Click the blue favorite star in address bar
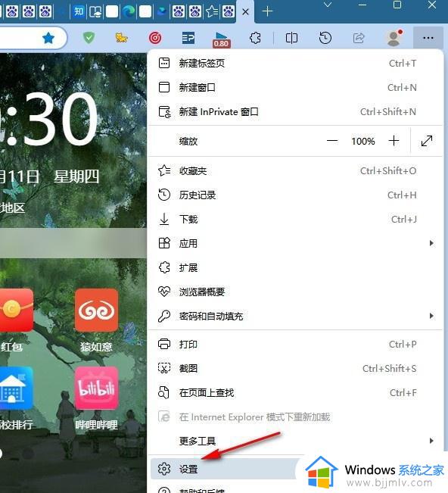 click(x=48, y=38)
